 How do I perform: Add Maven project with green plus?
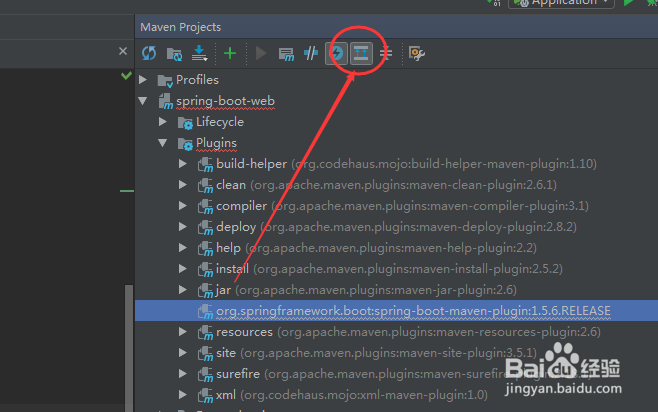click(230, 53)
